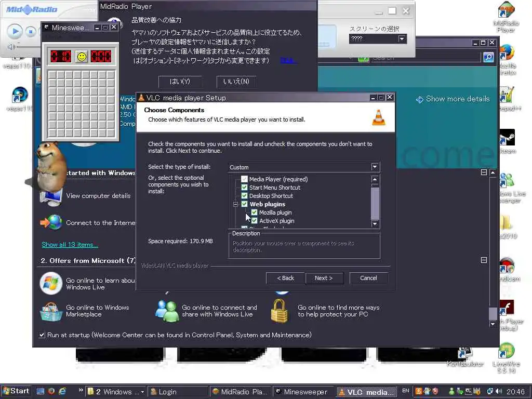Click the VLC cone icon in setup header

click(379, 118)
